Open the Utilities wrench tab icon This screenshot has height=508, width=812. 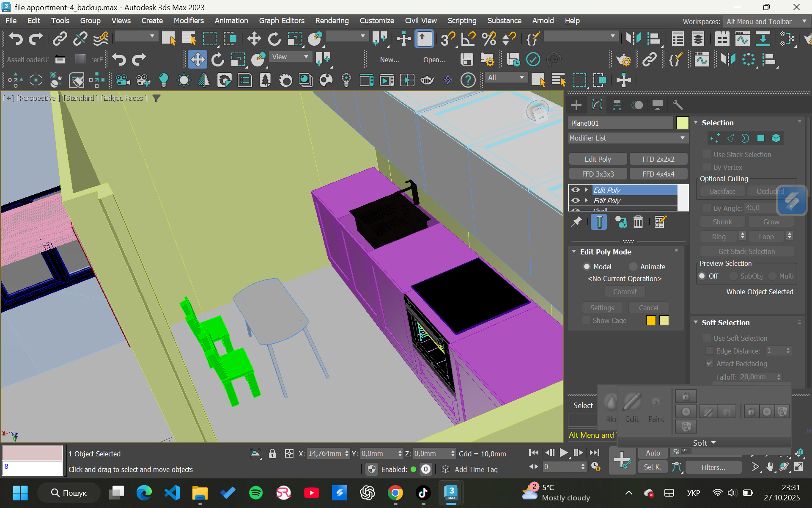(x=678, y=105)
